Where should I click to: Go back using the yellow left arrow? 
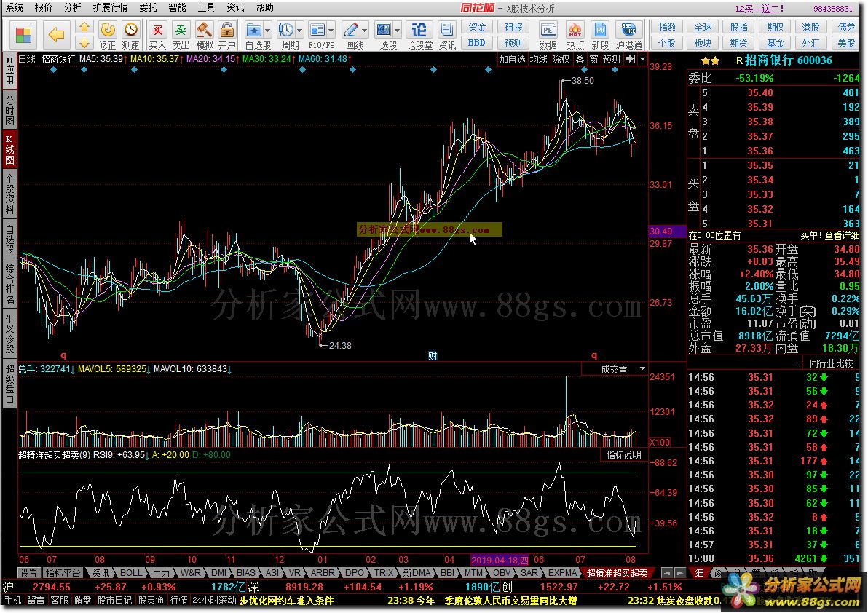point(56,35)
